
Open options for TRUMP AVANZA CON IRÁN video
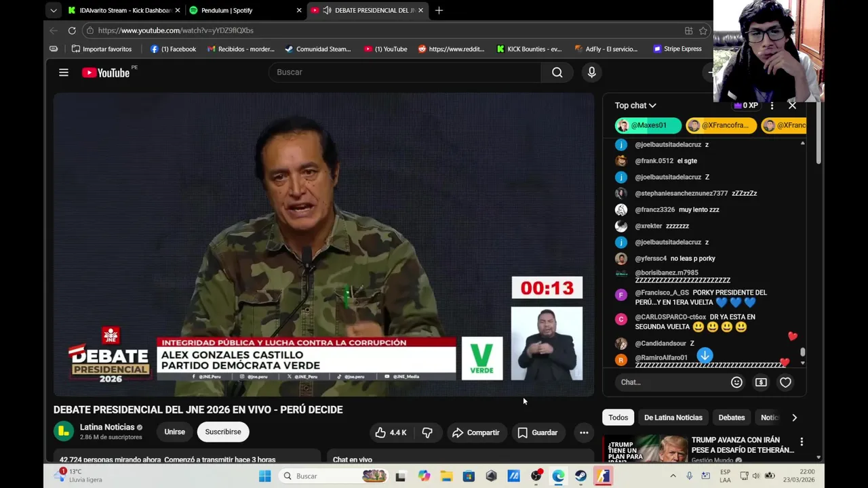point(802,442)
